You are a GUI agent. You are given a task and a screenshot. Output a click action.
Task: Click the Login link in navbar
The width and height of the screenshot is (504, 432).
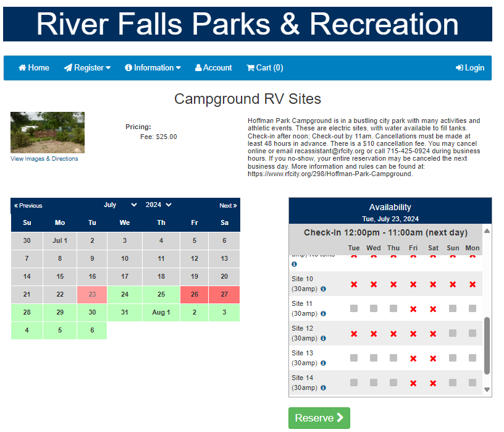[469, 68]
